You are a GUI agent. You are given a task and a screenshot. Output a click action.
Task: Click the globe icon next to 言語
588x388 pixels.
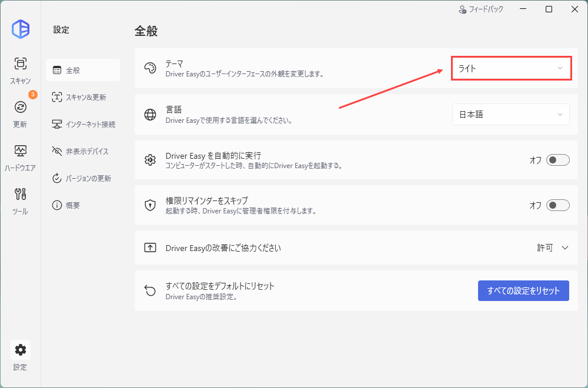pos(150,114)
